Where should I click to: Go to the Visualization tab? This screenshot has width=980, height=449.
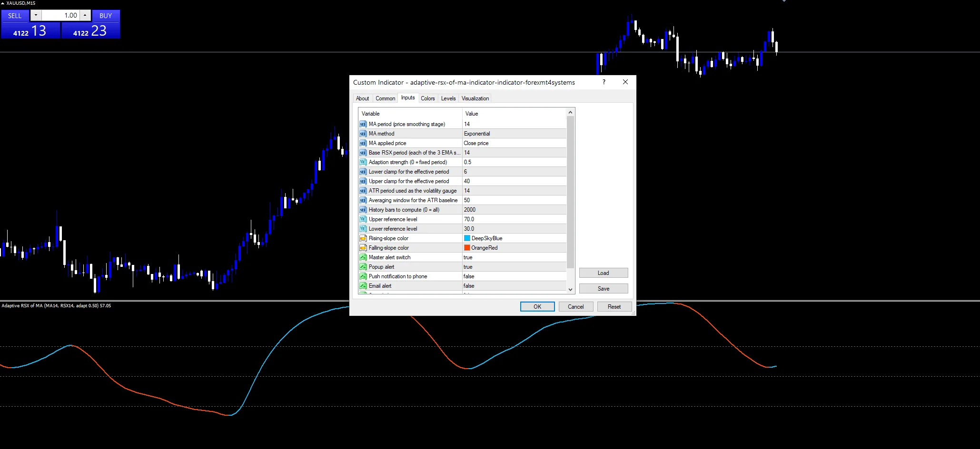pyautogui.click(x=475, y=98)
